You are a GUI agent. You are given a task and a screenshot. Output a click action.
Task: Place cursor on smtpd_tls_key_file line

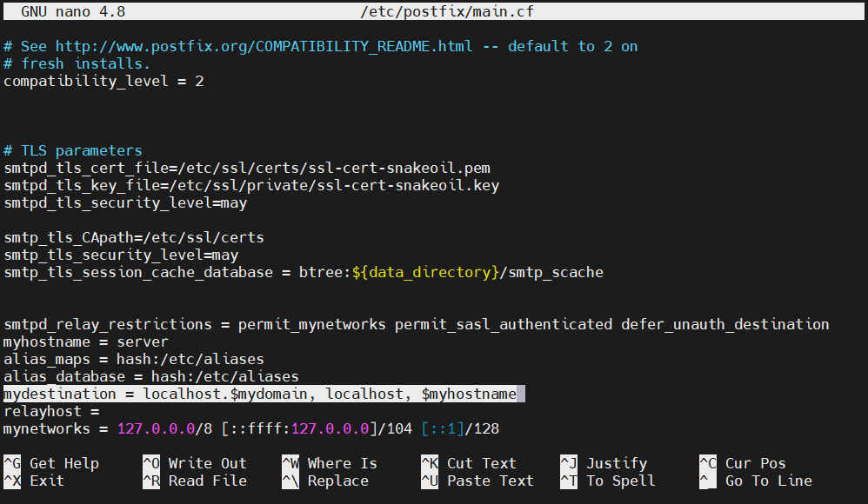pyautogui.click(x=251, y=185)
